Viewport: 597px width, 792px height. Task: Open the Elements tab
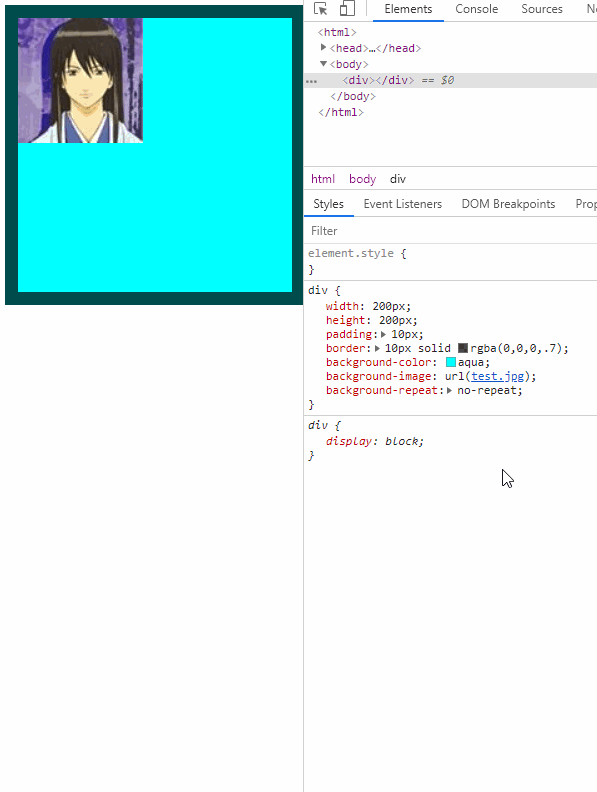(x=408, y=9)
